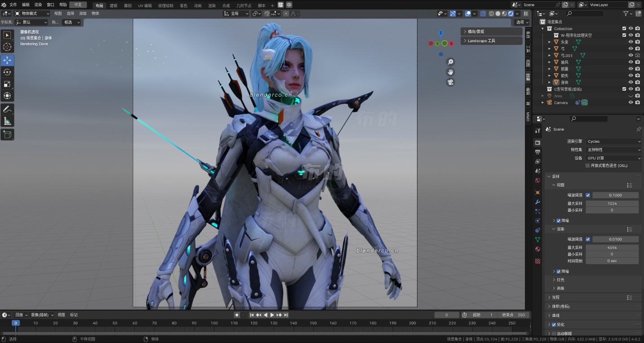
Task: Jump to the timeline start frame
Action: [252, 315]
